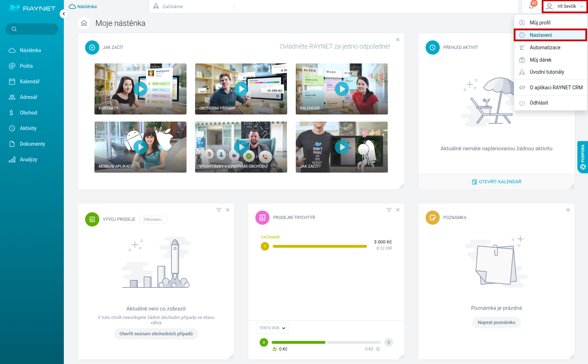The height and width of the screenshot is (364, 588).
Task: Close the Jak začít panel
Action: click(398, 40)
